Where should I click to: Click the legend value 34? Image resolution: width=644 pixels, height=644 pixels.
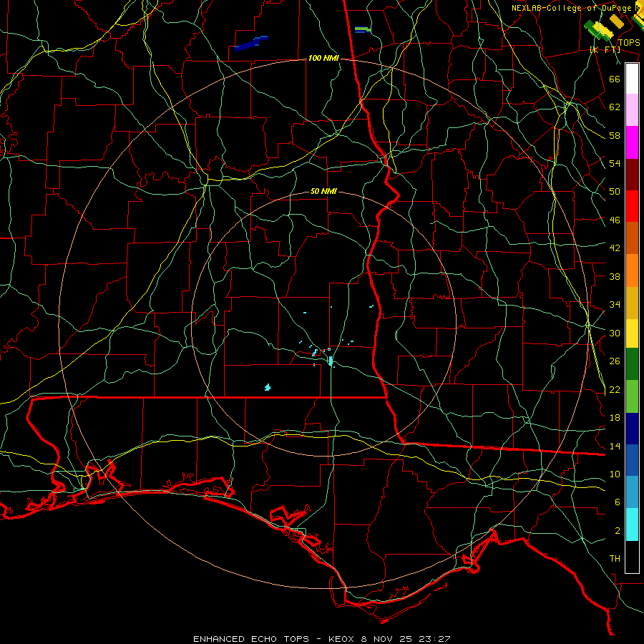click(615, 305)
